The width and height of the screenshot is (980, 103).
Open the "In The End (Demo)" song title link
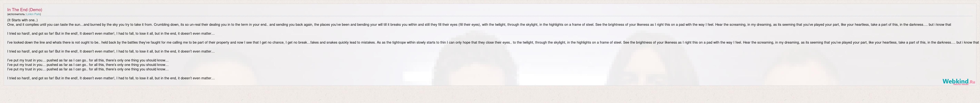(25, 10)
